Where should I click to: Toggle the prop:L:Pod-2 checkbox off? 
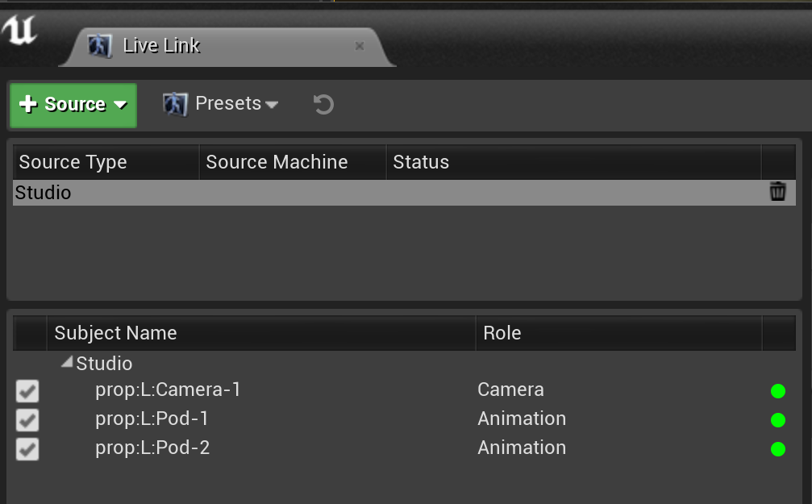click(x=27, y=449)
